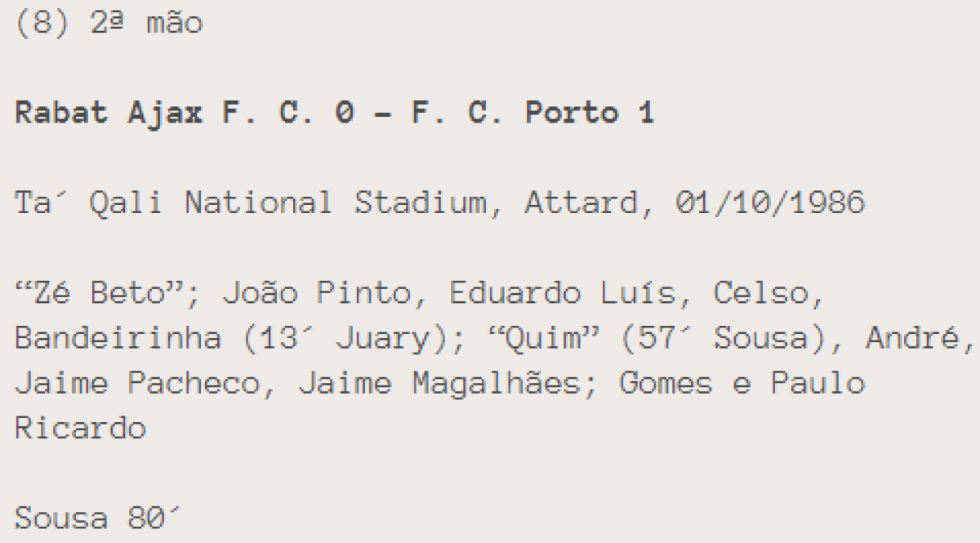Click the match date 01/10/1986
The image size is (980, 543).
click(x=770, y=202)
